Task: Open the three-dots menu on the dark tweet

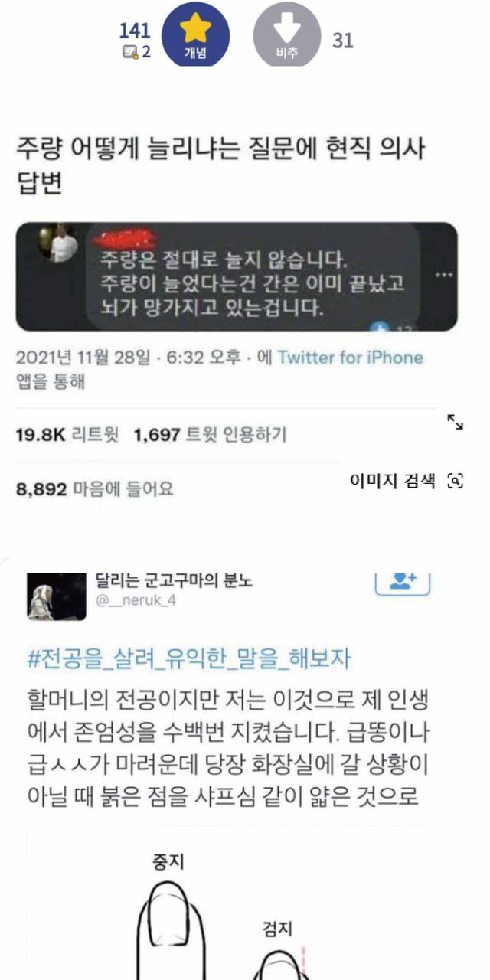Action: pos(443,275)
